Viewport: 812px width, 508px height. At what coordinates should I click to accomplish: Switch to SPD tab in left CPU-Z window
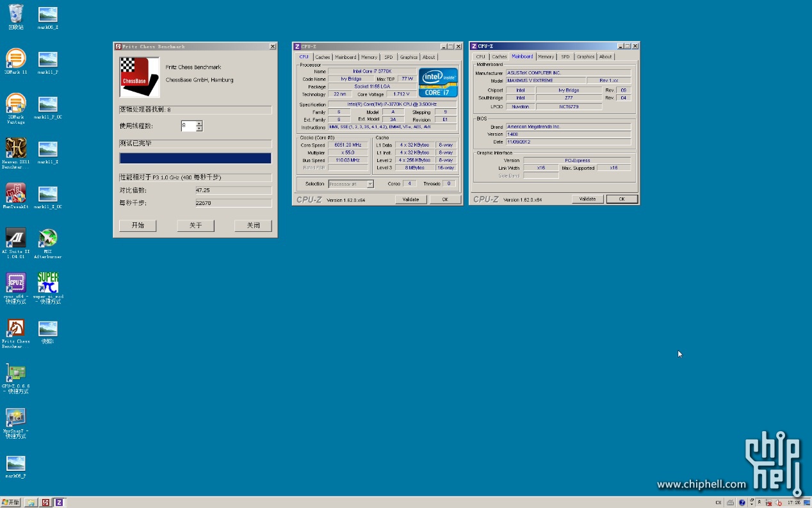point(389,57)
